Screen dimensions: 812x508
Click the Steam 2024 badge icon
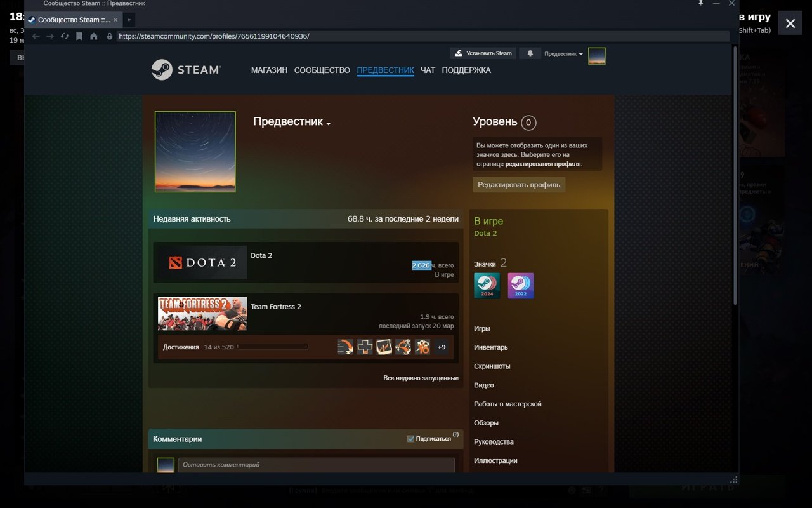pyautogui.click(x=487, y=286)
